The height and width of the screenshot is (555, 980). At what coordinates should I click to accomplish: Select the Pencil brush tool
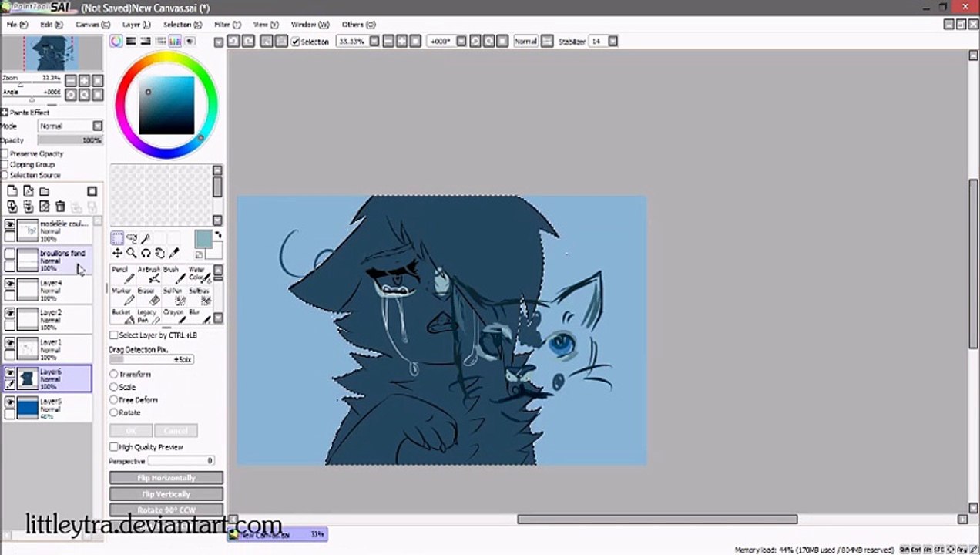click(123, 274)
